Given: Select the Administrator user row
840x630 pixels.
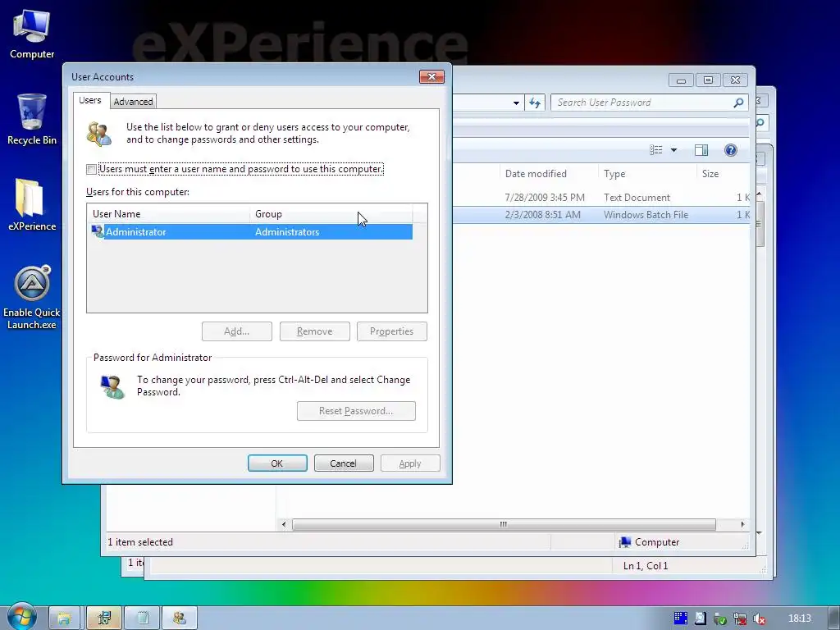Looking at the screenshot, I should (249, 231).
